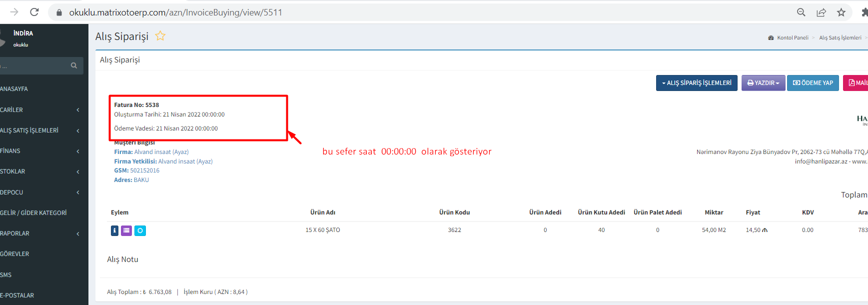Bookmark this page using the address bar star

tap(841, 12)
